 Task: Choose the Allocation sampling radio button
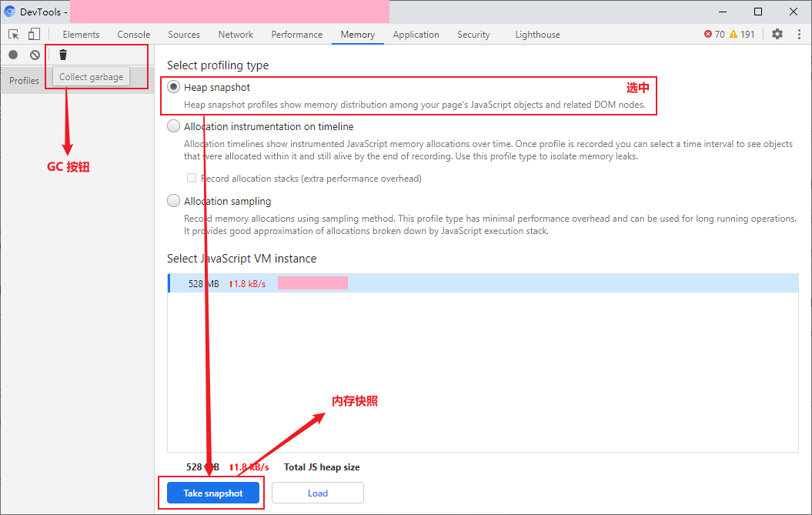[174, 202]
